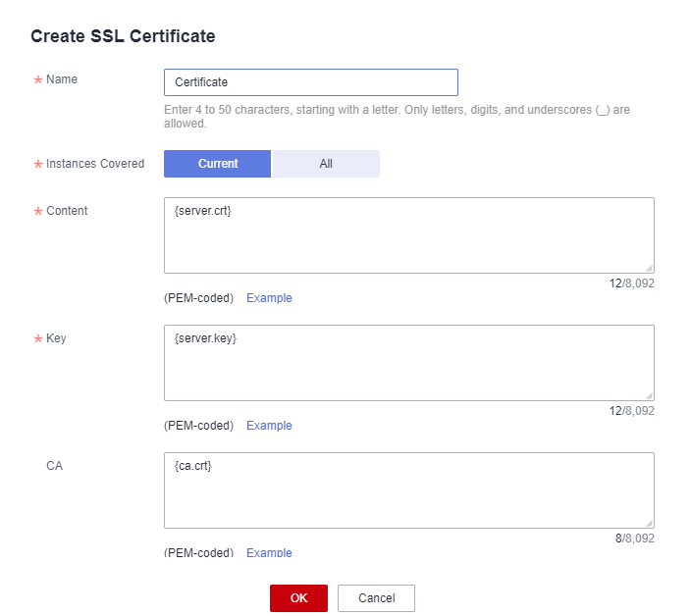This screenshot has height=616, width=691.
Task: Open the Example link under Key
Action: pyautogui.click(x=269, y=426)
